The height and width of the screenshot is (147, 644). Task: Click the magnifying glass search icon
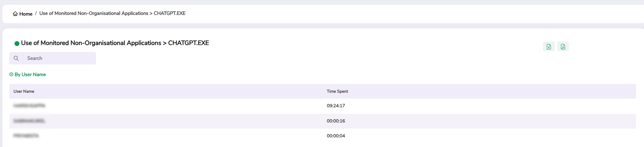pyautogui.click(x=16, y=58)
